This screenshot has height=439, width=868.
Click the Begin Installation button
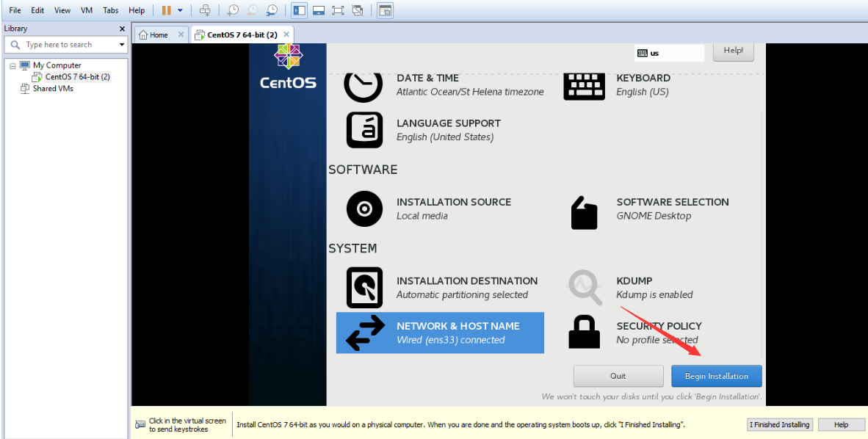click(716, 376)
